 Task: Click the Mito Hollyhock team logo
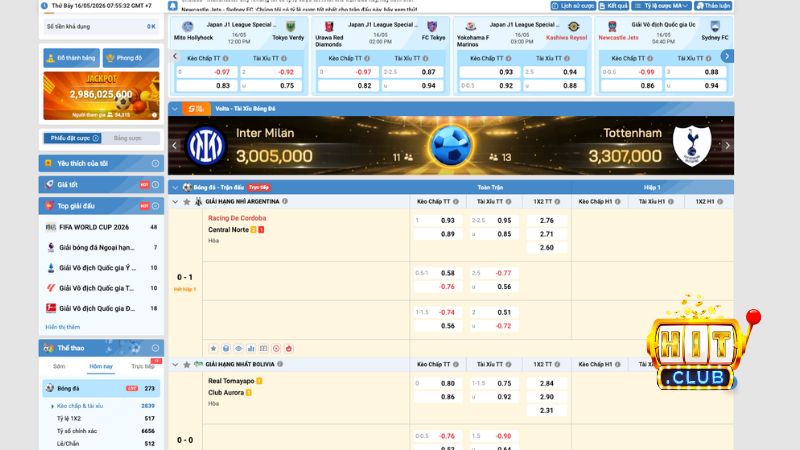pyautogui.click(x=187, y=27)
